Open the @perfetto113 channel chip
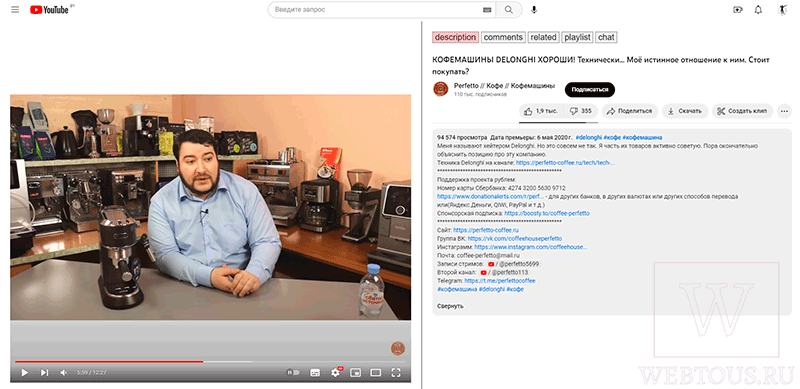 tap(505, 273)
